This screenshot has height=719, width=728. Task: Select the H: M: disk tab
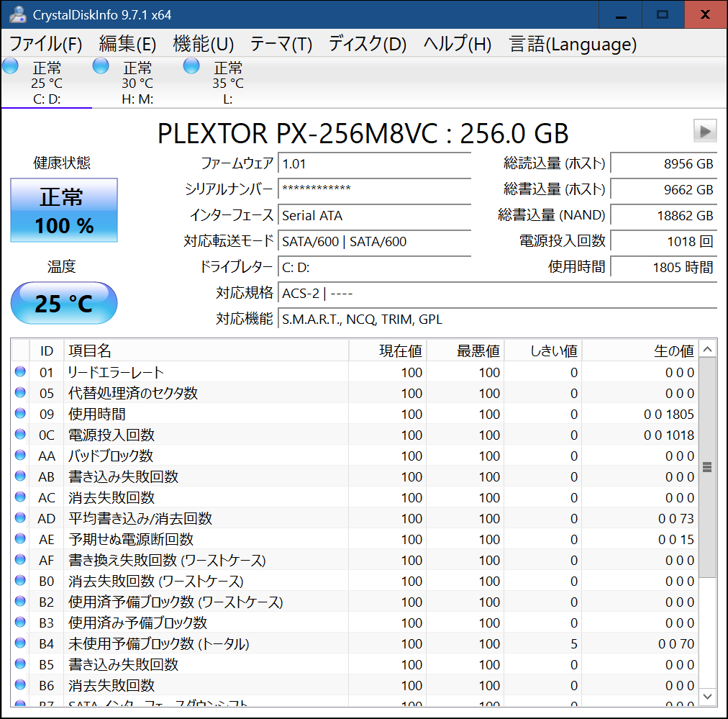click(x=137, y=83)
